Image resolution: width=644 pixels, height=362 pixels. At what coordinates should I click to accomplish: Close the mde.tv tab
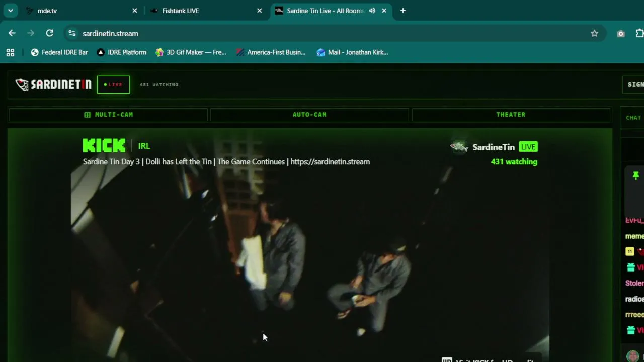coord(134,11)
